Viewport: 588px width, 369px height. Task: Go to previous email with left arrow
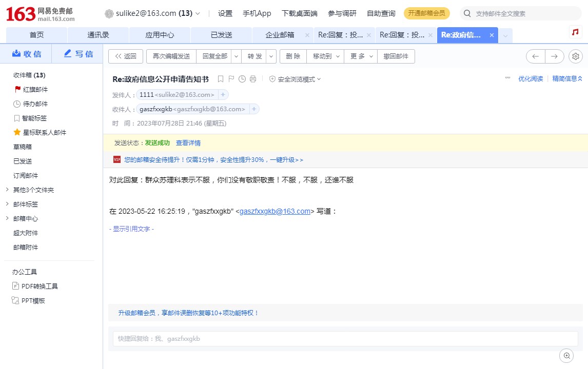click(x=535, y=56)
